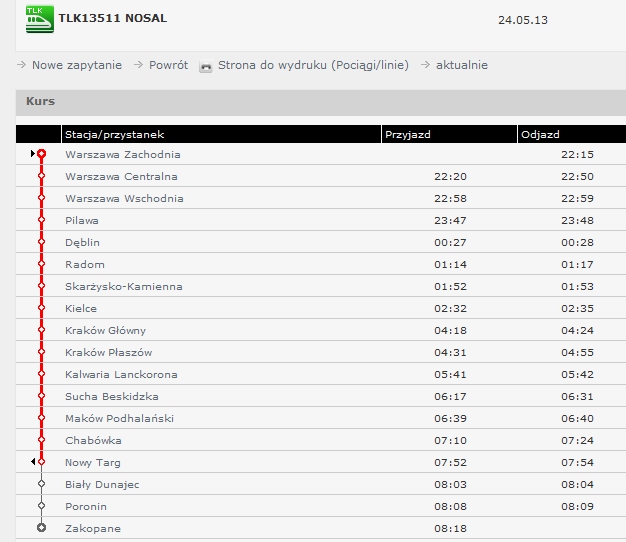Open the Nowe zapytanie link
This screenshot has width=626, height=542.
point(77,65)
